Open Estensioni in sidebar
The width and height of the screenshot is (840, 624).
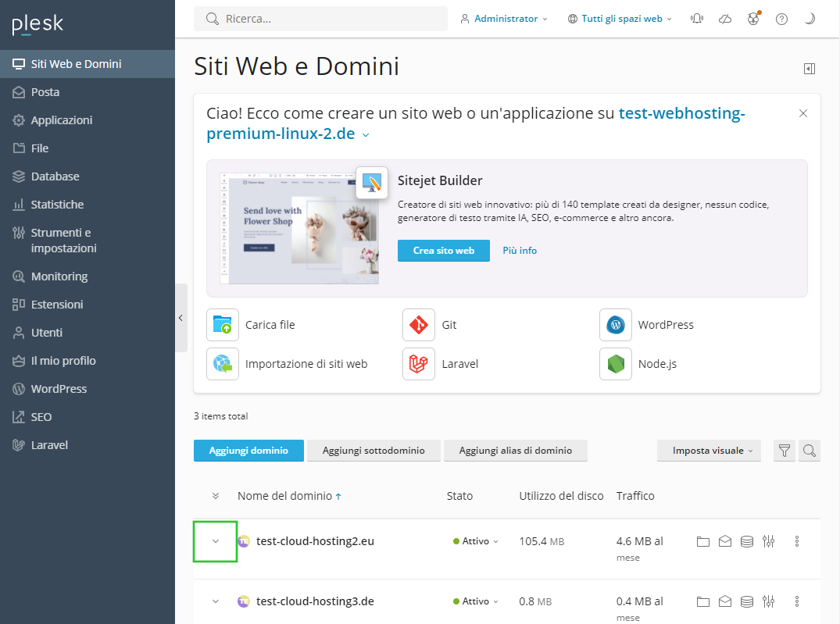click(88, 305)
